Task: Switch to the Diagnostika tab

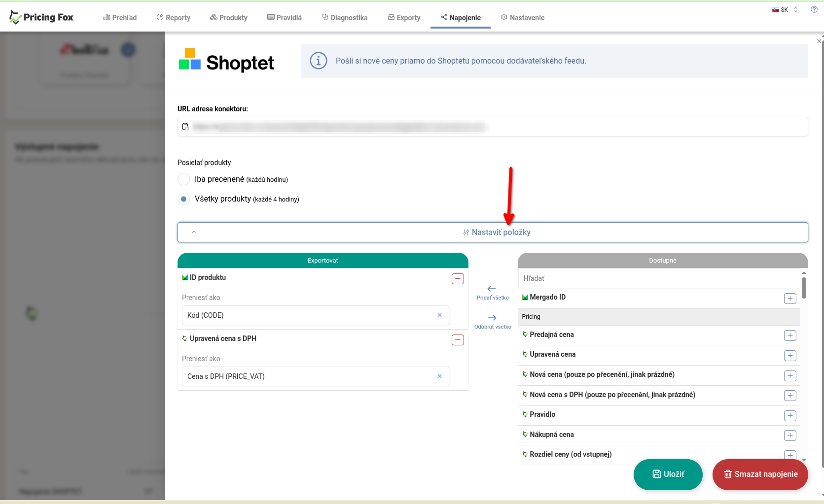Action: 345,18
